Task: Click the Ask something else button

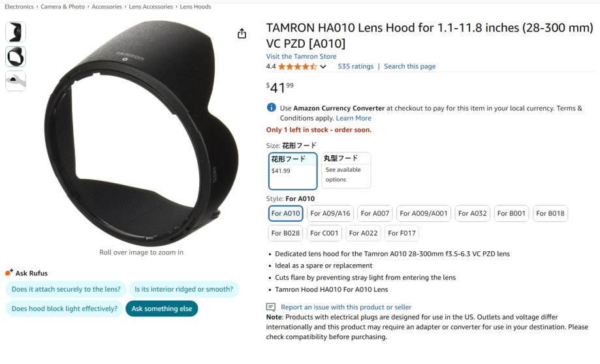Action: (x=162, y=309)
